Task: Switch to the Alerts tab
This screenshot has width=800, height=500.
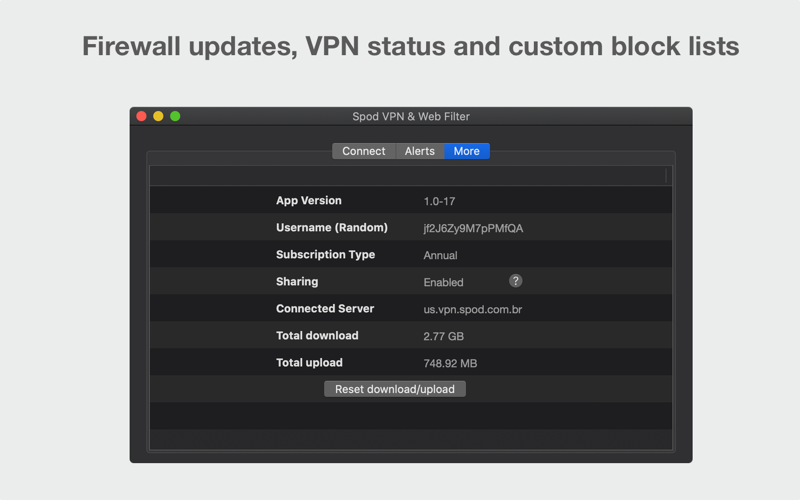Action: coord(420,151)
